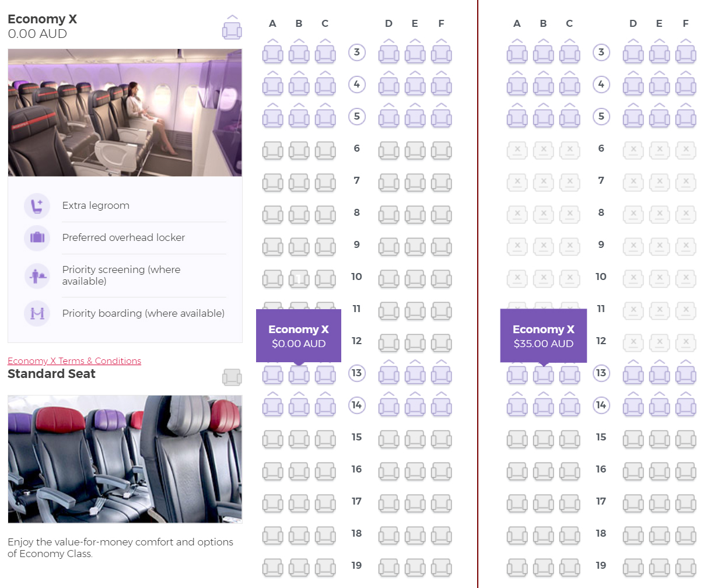Viewport: 714px width, 588px height.
Task: Open Economy X Terms & Conditions link
Action: (x=74, y=360)
